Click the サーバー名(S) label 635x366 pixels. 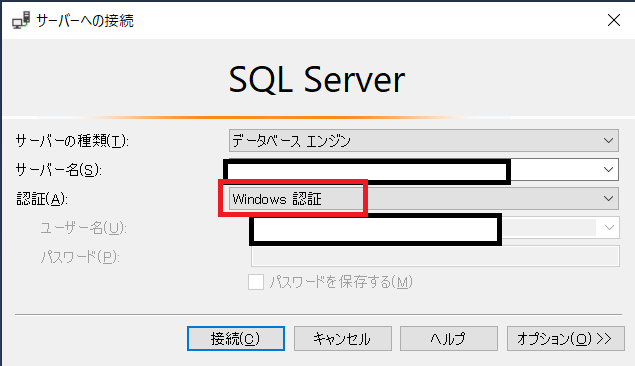coord(58,170)
